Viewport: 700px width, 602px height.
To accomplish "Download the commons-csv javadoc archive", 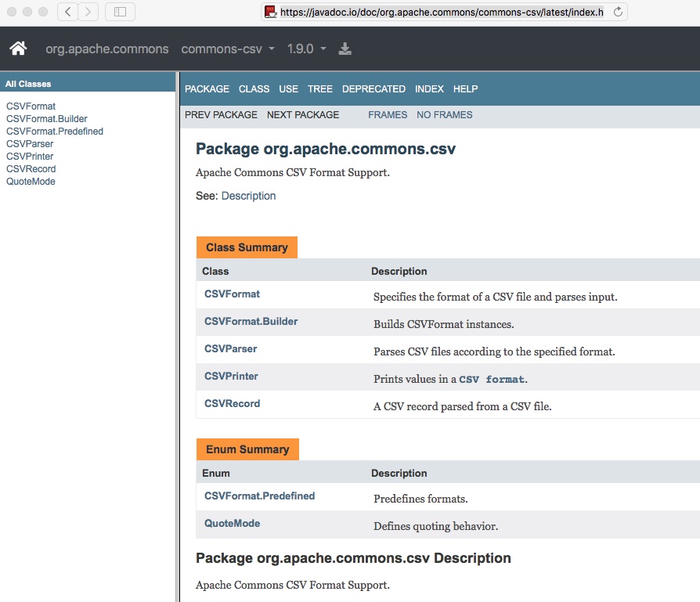I will click(x=345, y=49).
